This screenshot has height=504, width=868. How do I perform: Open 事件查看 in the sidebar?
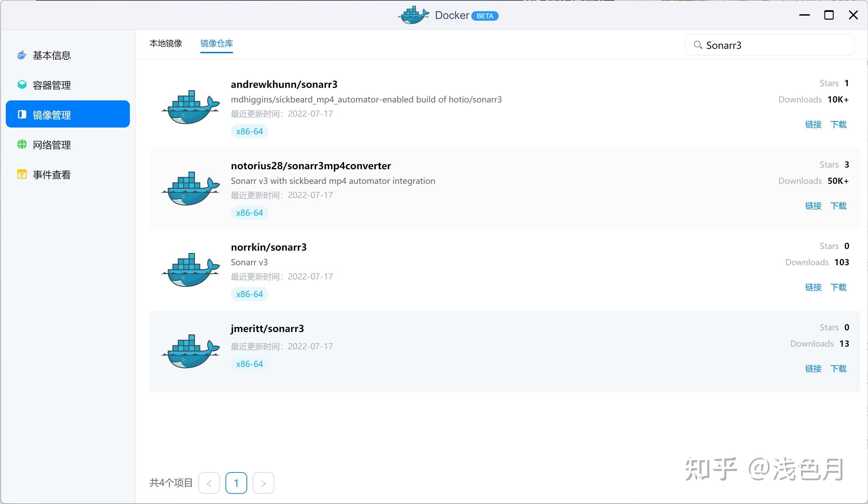click(52, 175)
